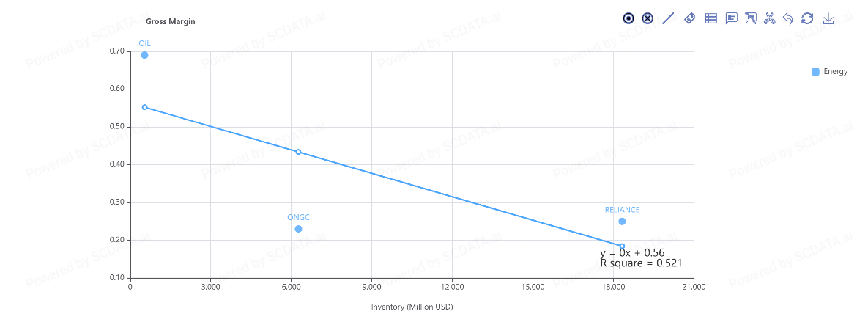Image resolution: width=868 pixels, height=322 pixels.
Task: Click the blue Energy legend color swatch
Action: tap(816, 72)
